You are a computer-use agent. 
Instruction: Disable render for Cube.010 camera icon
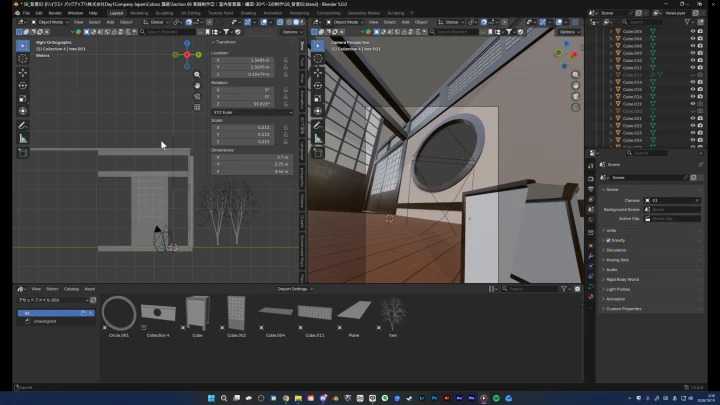tap(700, 60)
